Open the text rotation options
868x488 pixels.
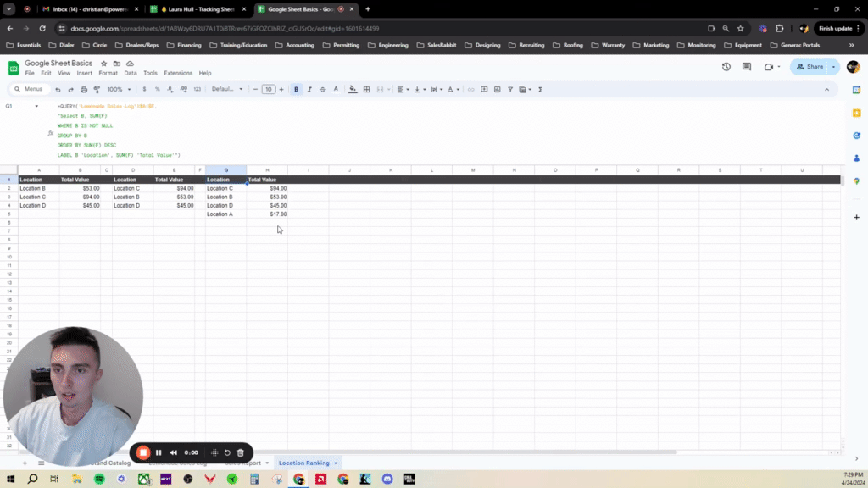click(451, 89)
